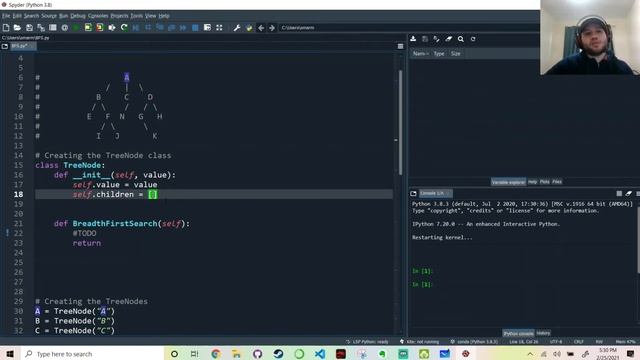
Task: Open Chrome from the taskbar
Action: point(216,354)
